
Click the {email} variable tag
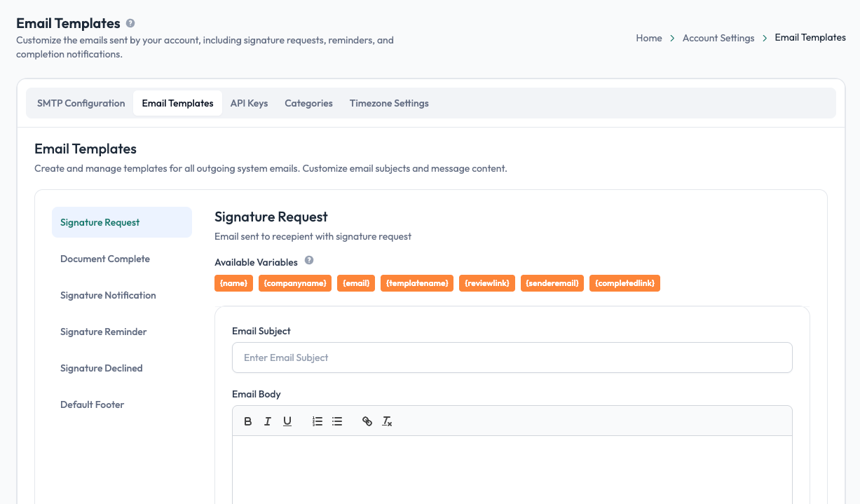[x=356, y=283]
